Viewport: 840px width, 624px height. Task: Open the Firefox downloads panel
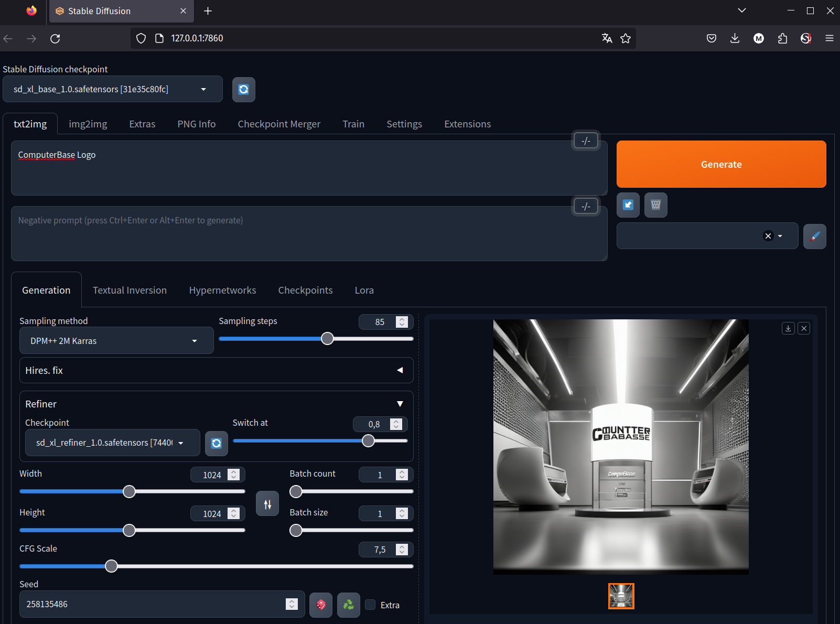735,38
